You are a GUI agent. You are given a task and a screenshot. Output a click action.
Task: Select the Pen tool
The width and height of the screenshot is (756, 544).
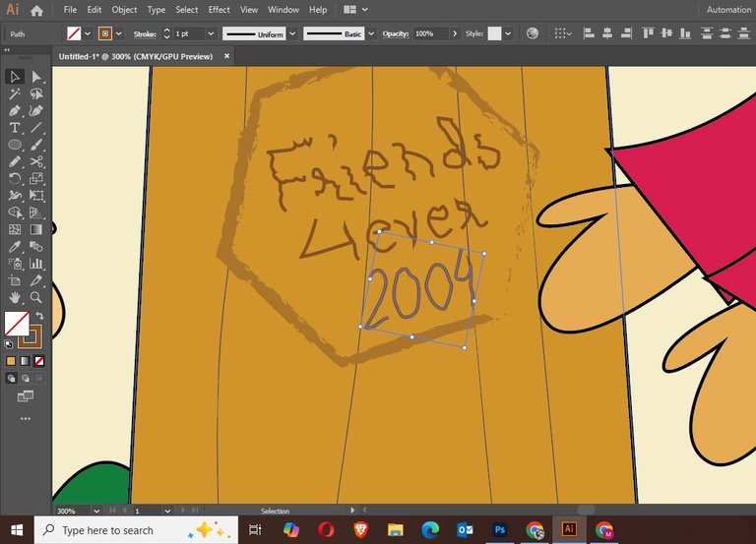(15, 111)
